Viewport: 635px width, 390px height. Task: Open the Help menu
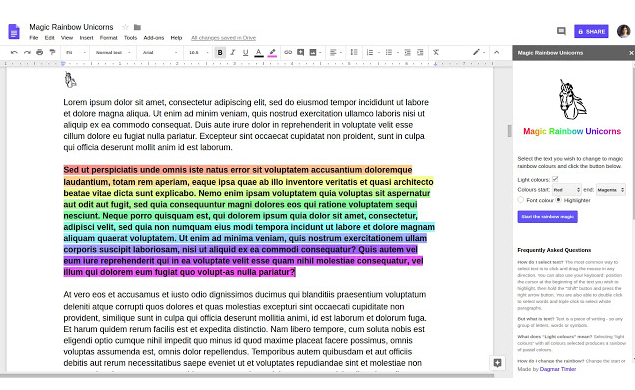click(176, 38)
